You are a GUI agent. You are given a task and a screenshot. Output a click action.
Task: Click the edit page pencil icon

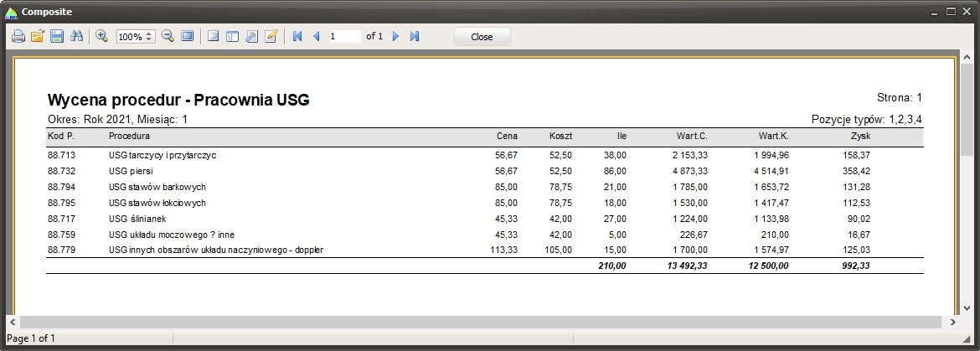coord(271,37)
